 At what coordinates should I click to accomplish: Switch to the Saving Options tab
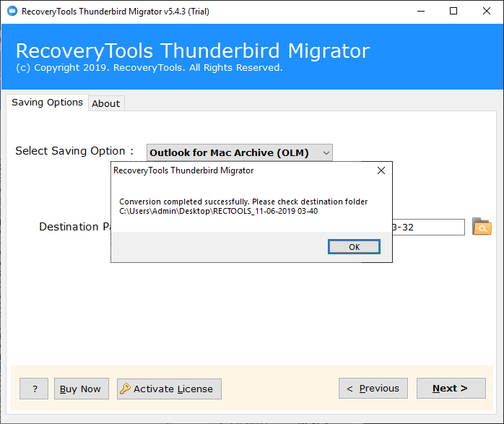47,103
